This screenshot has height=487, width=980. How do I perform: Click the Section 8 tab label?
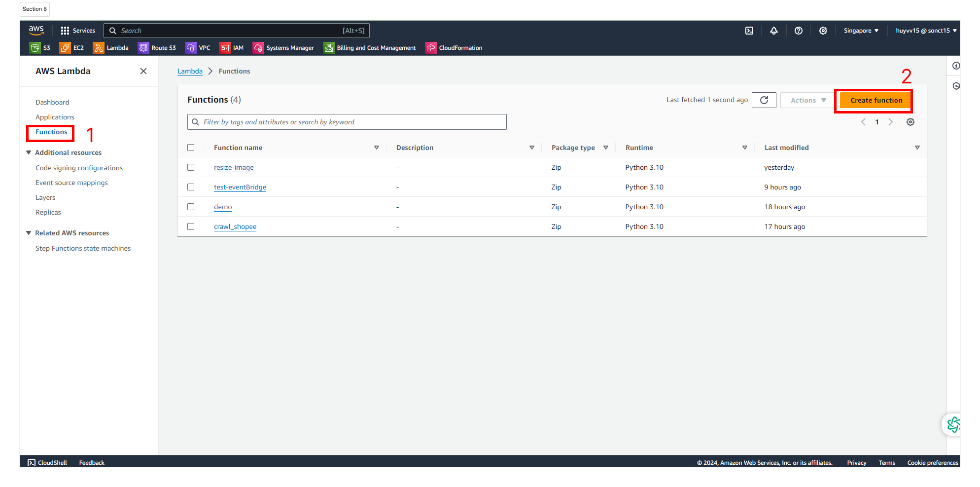tap(35, 9)
